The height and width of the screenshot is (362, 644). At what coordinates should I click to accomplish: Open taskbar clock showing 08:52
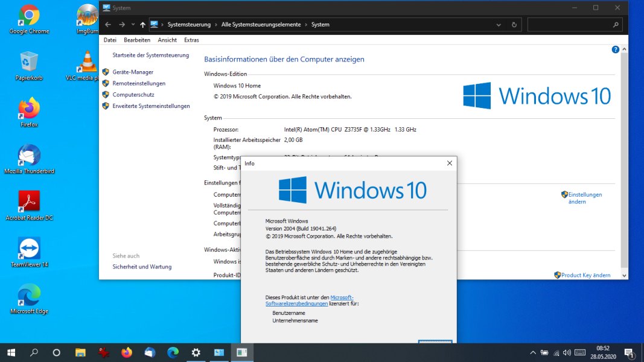tap(603, 352)
